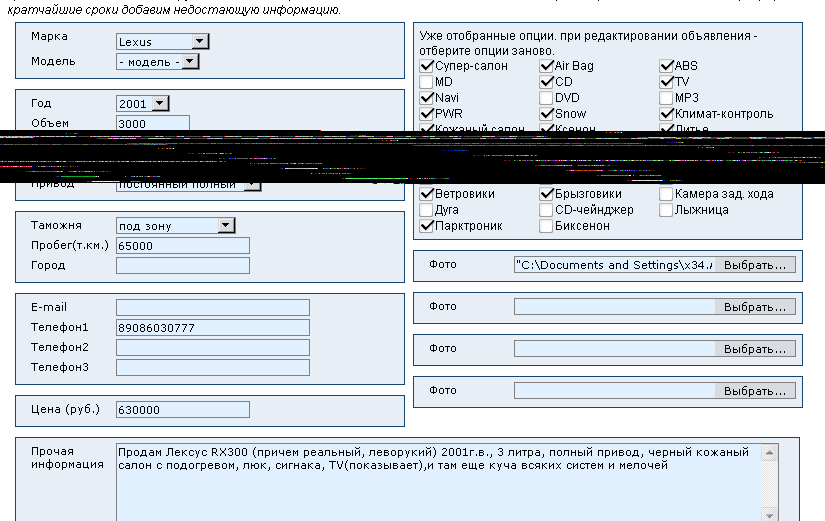Uncheck the Супер-салон checkbox

[427, 66]
